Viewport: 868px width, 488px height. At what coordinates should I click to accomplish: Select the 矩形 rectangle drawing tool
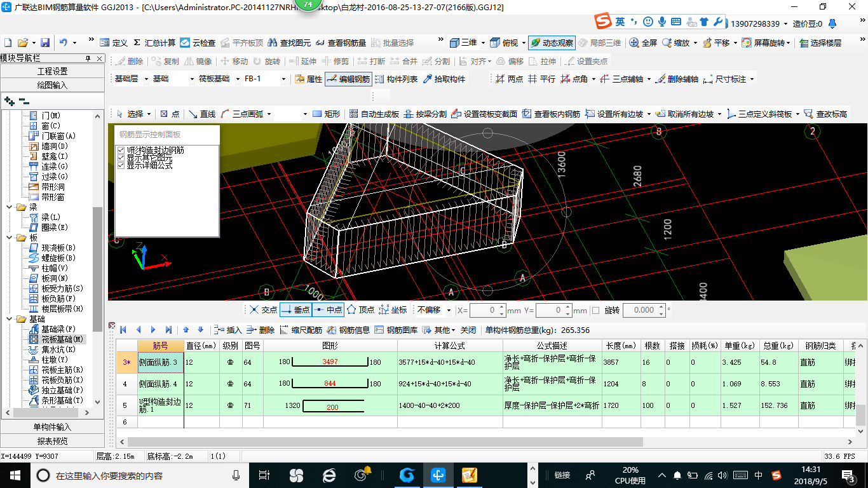click(326, 114)
